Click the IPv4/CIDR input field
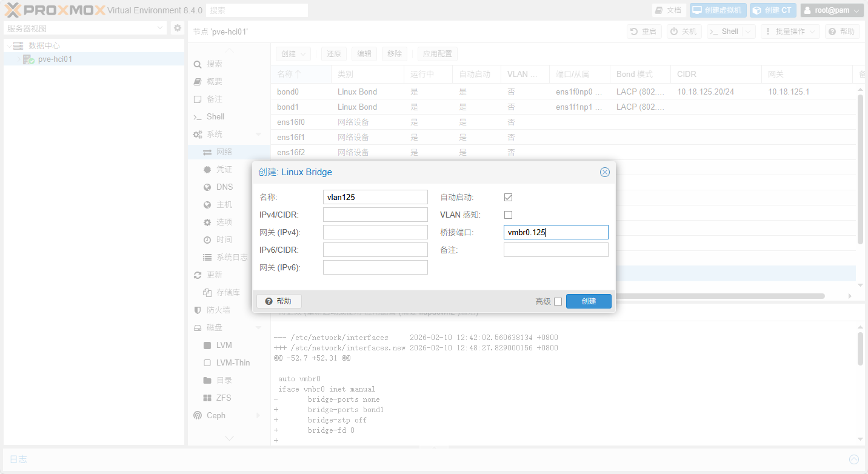This screenshot has width=868, height=474. [x=375, y=215]
